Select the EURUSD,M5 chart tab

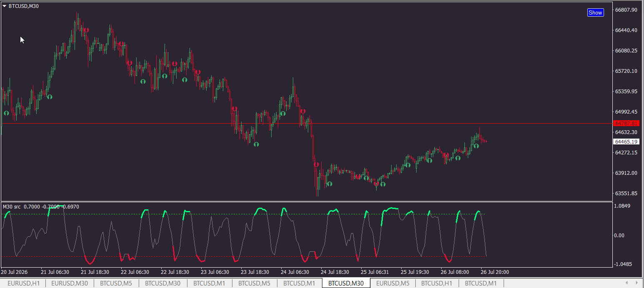[x=393, y=283]
